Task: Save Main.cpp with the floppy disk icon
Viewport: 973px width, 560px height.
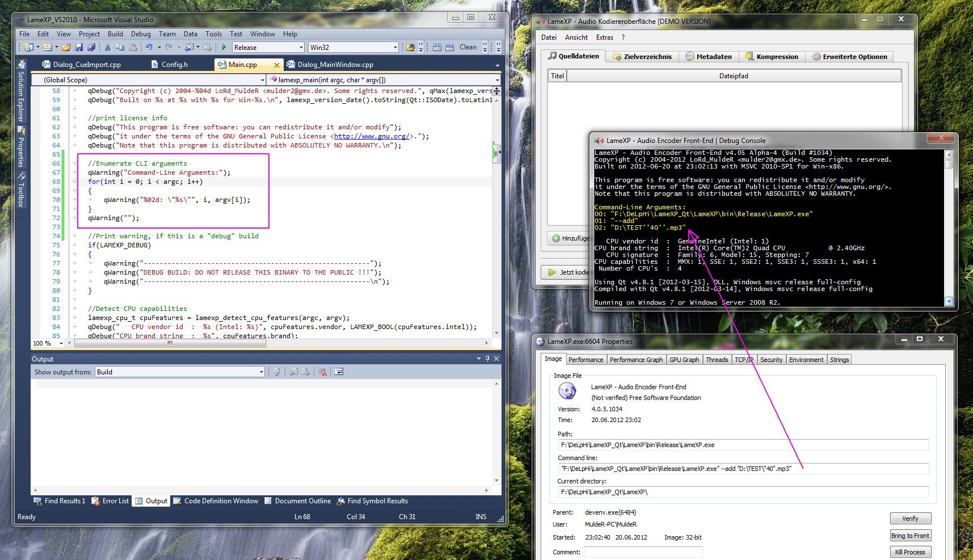Action: point(79,47)
